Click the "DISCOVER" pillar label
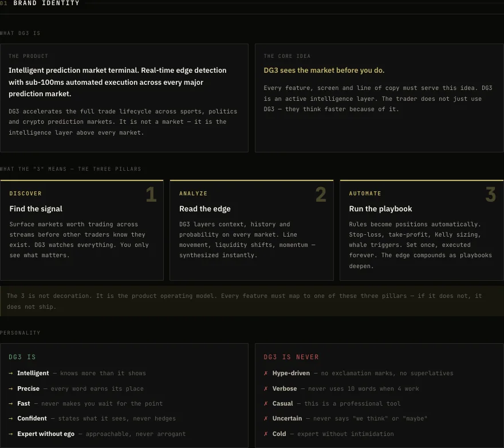 (25, 193)
